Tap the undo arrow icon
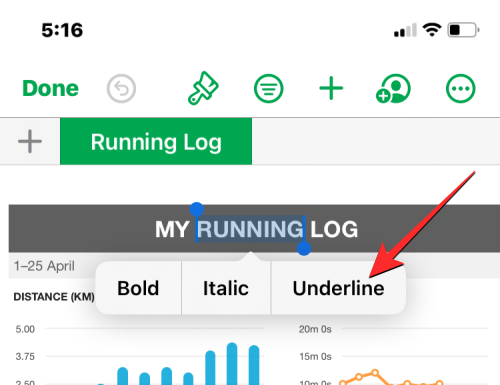Image resolution: width=500 pixels, height=385 pixels. click(x=121, y=89)
